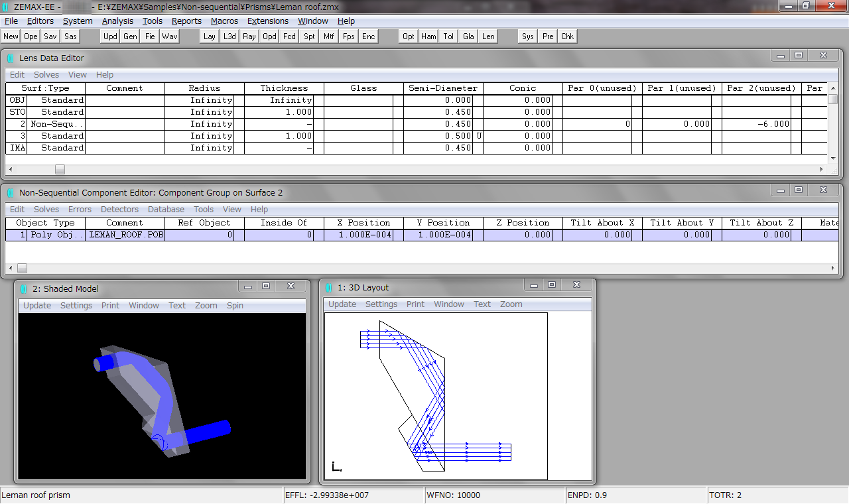This screenshot has width=849, height=504.
Task: Click the Ope (Open) toolbar button
Action: (x=31, y=36)
